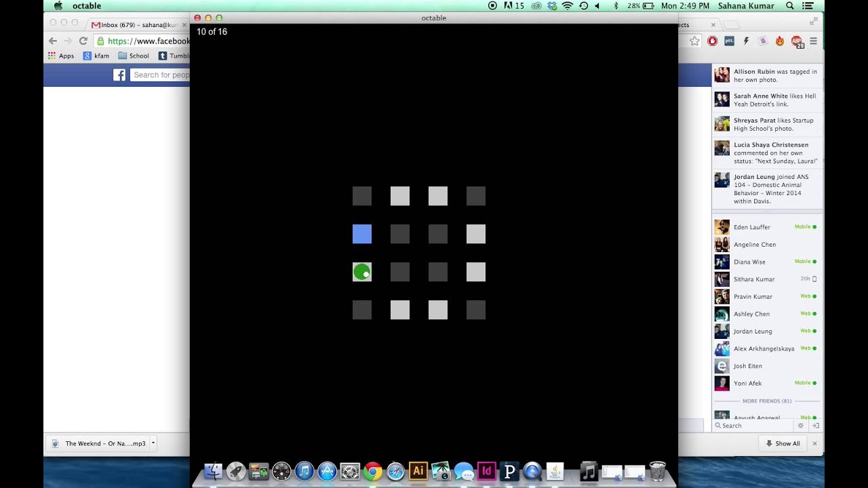
Task: Open the Chrome hamburger menu
Action: point(813,41)
